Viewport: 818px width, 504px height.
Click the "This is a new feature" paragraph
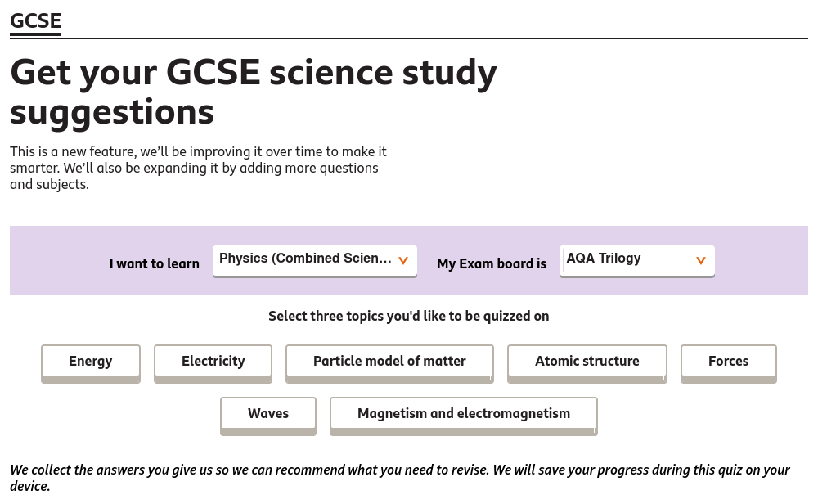(x=198, y=168)
